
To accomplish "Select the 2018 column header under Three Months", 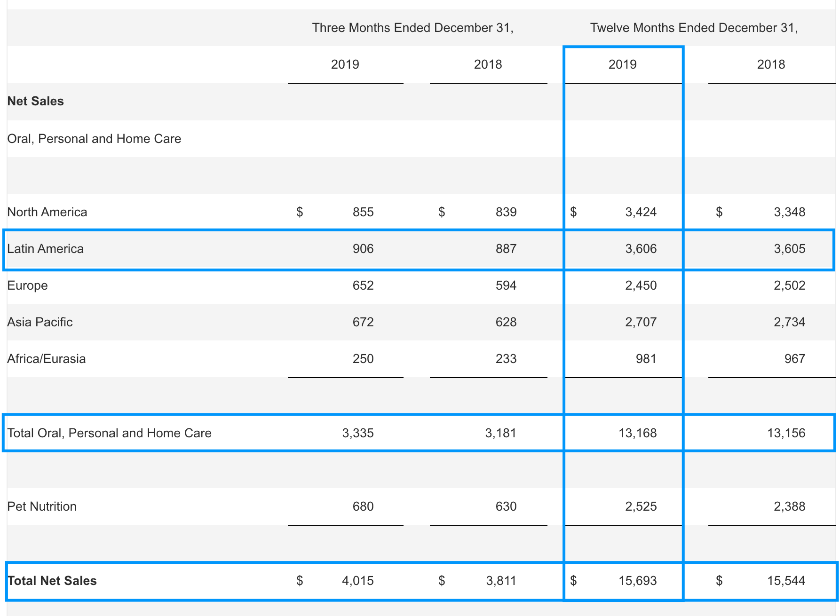I will click(488, 64).
